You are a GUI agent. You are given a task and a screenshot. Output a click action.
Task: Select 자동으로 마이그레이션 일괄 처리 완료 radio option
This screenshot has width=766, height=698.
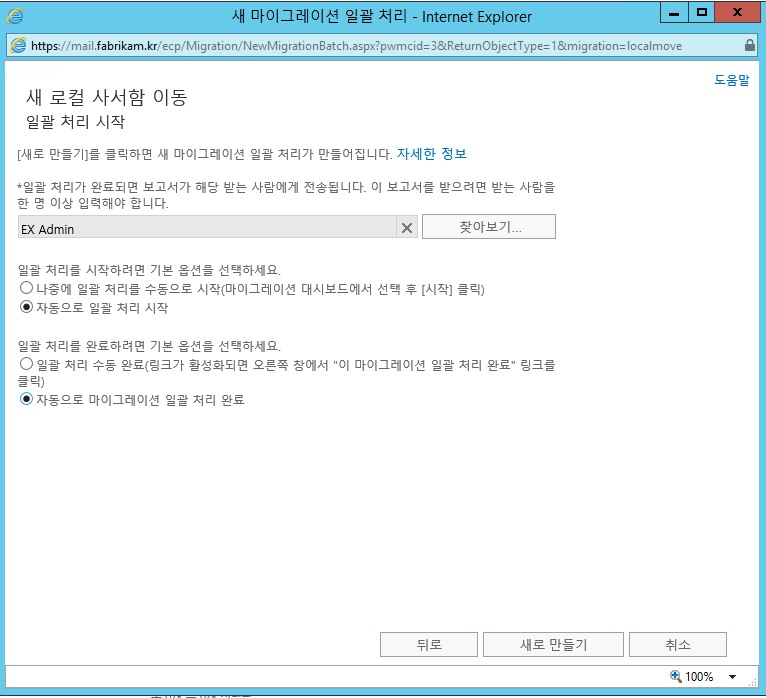[26, 399]
